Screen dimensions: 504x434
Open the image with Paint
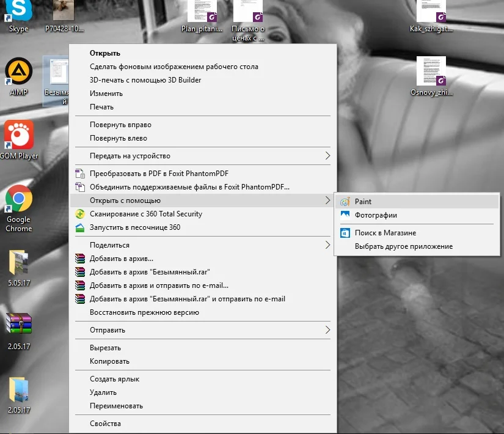tap(417, 202)
